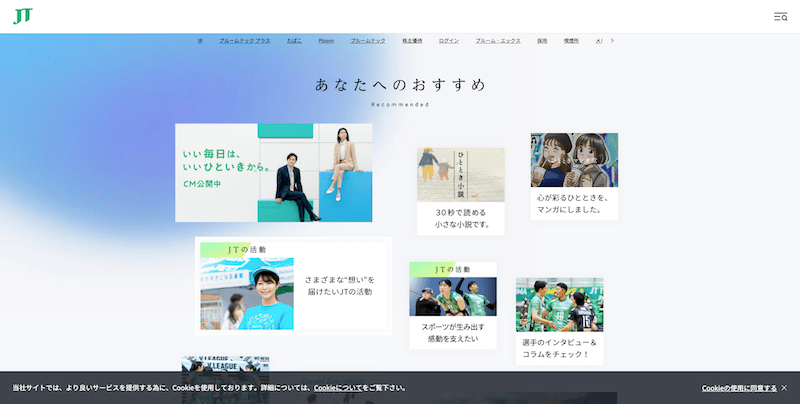The image size is (800, 404).
Task: Open the Cookieについて link in banner
Action: [337, 388]
